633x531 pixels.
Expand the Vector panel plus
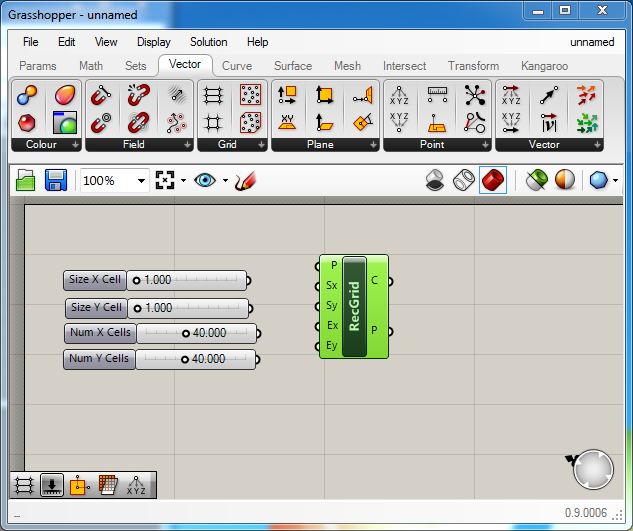[x=597, y=145]
